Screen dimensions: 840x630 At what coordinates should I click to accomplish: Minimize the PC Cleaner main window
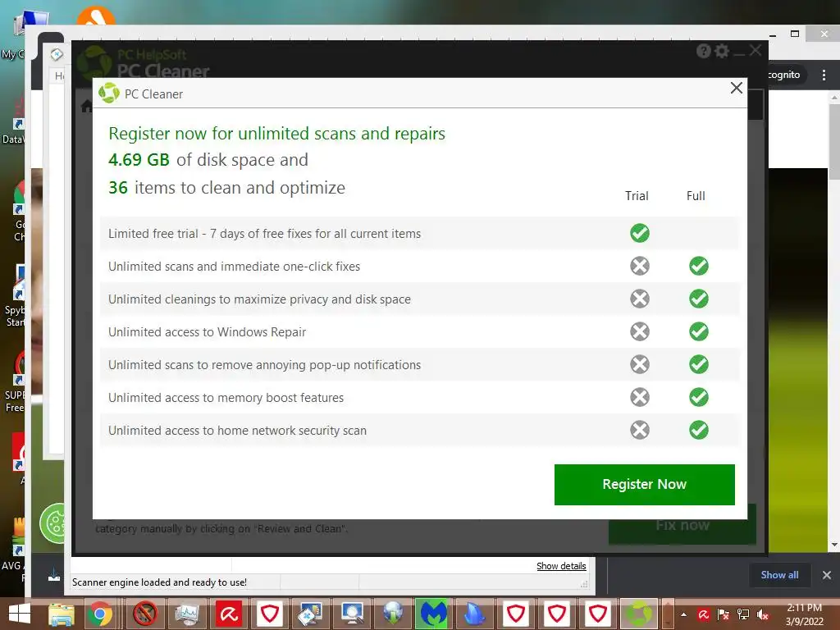point(739,52)
